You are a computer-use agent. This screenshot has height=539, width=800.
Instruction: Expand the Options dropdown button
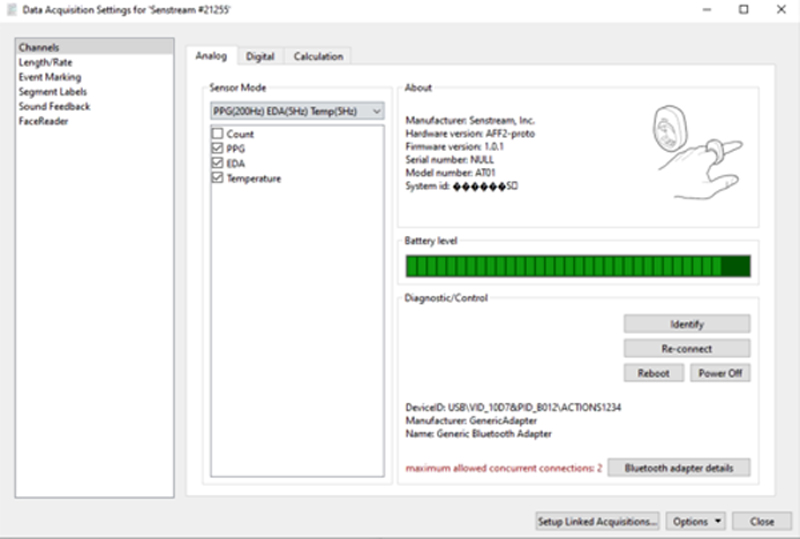698,521
